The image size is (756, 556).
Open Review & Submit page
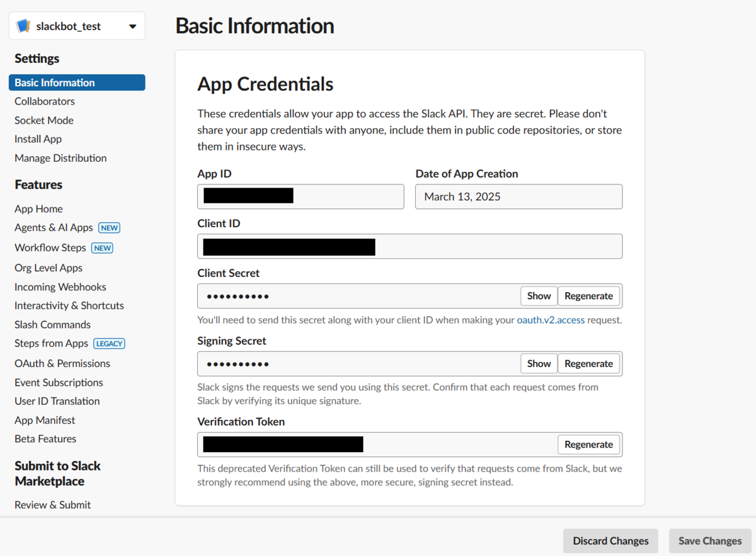click(x=52, y=505)
